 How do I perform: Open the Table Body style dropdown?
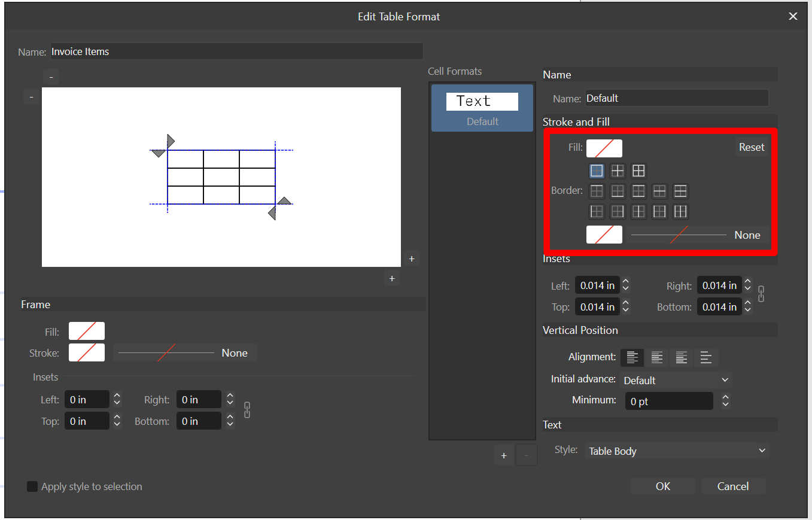677,451
